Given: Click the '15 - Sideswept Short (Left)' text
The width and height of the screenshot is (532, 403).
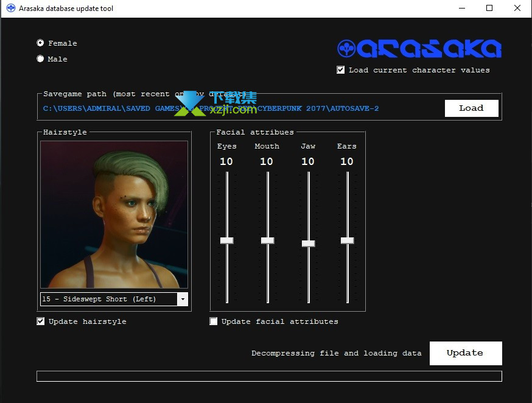Looking at the screenshot, I should 99,299.
